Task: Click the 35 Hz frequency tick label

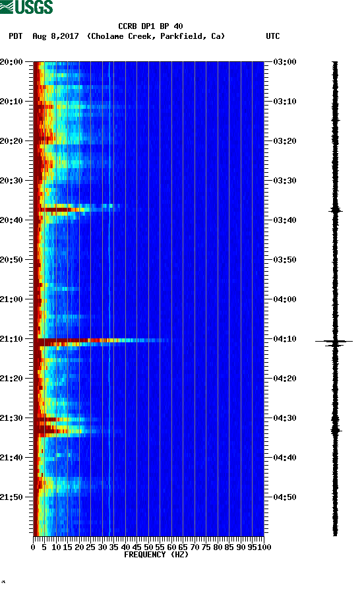Action: tap(114, 547)
